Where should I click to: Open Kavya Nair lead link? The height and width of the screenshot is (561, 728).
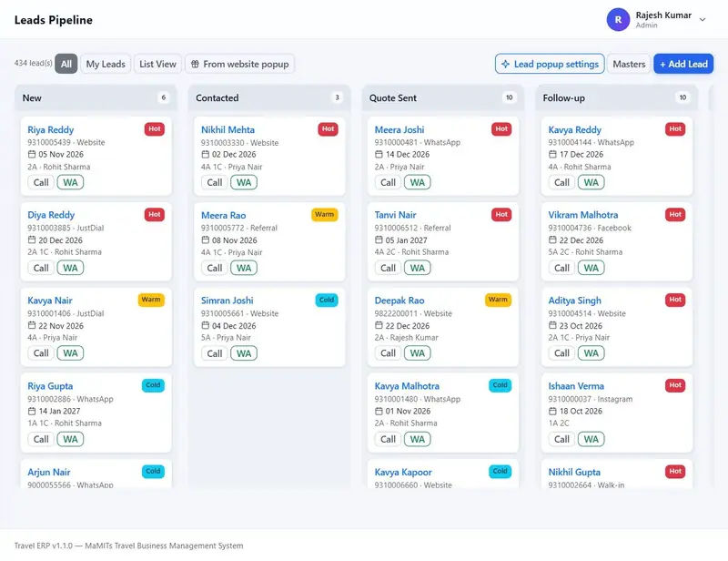pyautogui.click(x=50, y=301)
